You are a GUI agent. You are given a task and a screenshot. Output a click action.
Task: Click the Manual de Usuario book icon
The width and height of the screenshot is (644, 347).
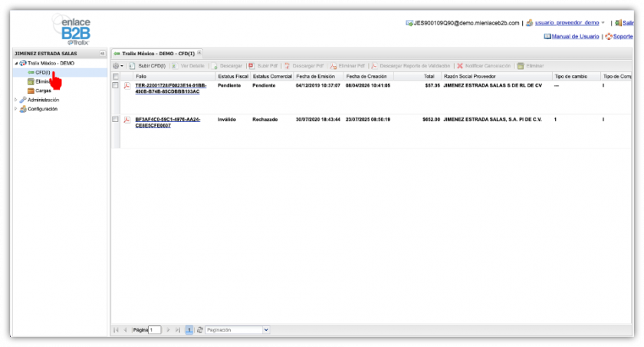547,36
